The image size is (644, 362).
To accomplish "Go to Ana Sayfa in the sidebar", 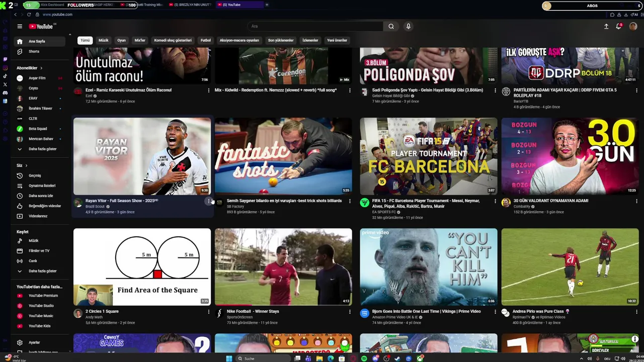I will 39,41.
